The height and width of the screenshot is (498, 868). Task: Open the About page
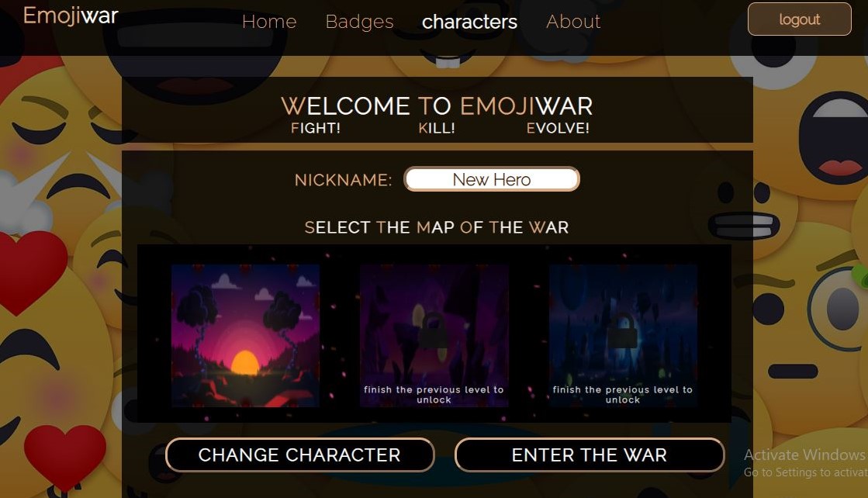(x=573, y=22)
